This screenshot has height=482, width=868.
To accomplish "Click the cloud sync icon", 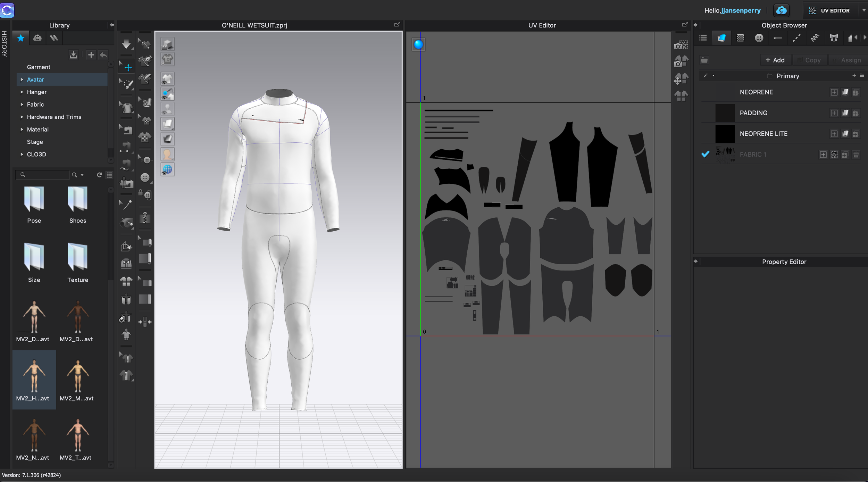I will 781,10.
